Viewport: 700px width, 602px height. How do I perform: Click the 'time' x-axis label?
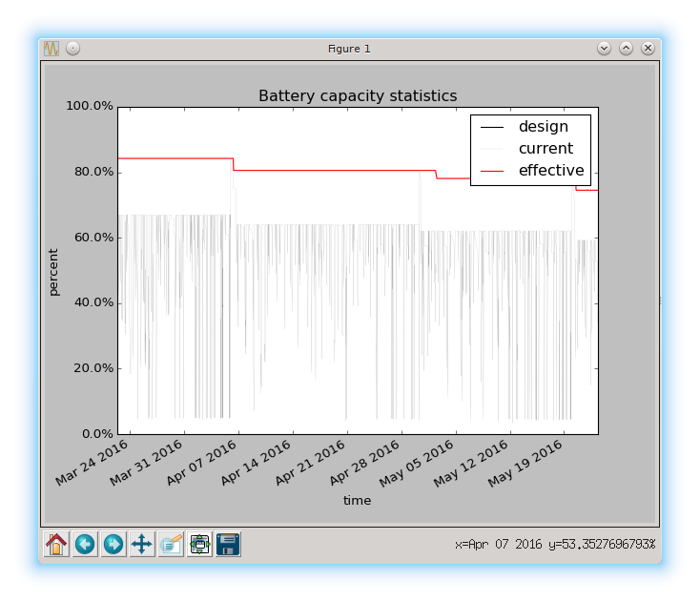click(x=357, y=500)
